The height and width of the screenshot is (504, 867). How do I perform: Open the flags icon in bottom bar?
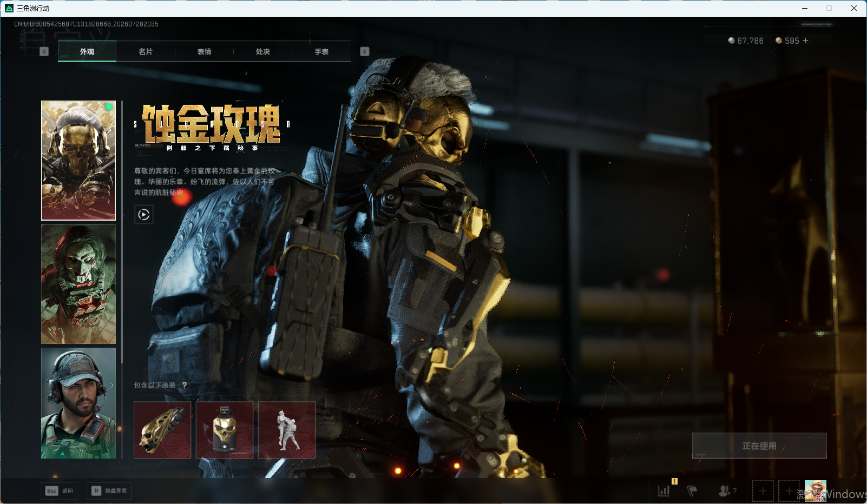(692, 491)
